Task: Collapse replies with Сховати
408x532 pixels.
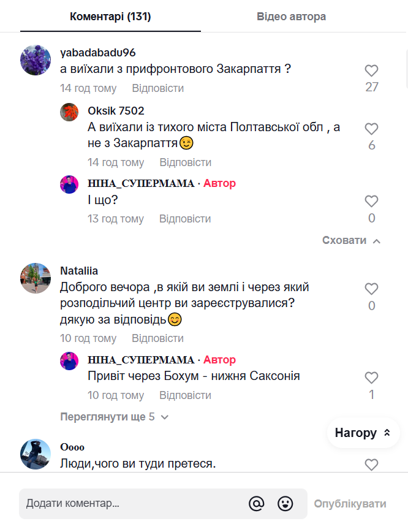Action: [351, 240]
